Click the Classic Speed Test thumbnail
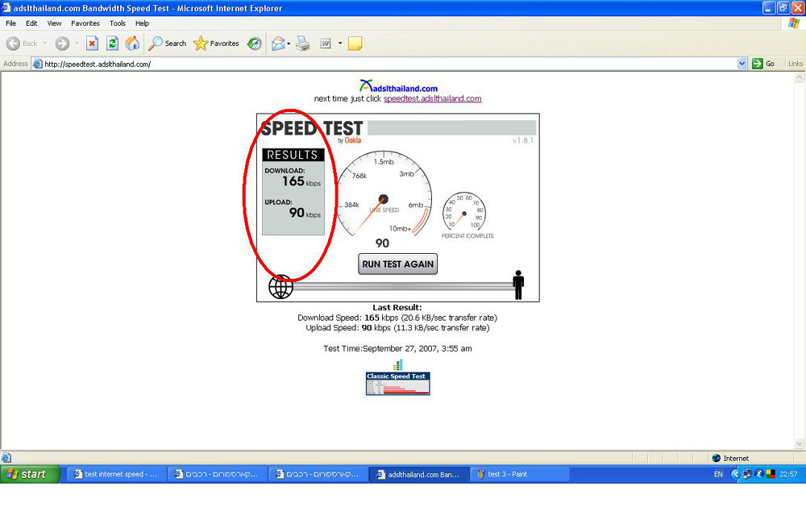The width and height of the screenshot is (806, 532). point(398,383)
